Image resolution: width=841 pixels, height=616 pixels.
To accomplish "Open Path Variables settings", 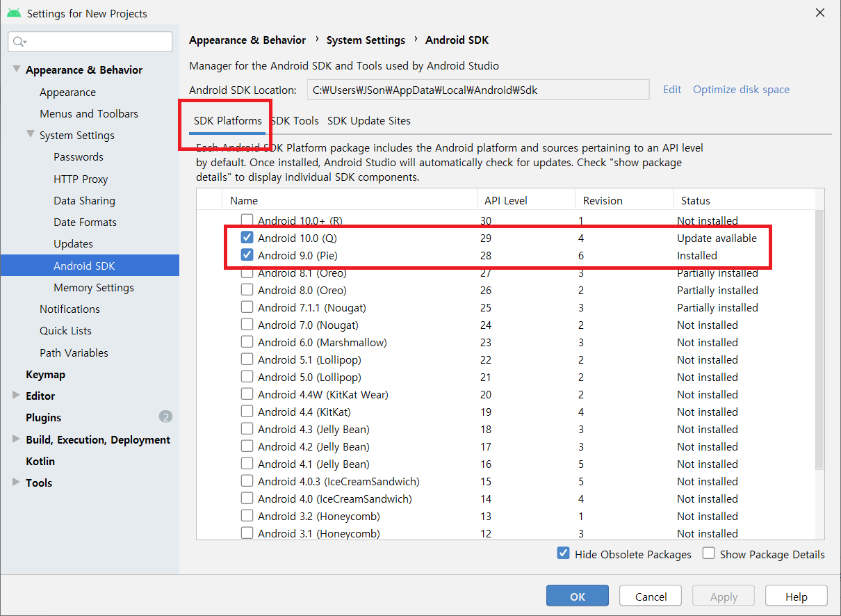I will (x=74, y=352).
